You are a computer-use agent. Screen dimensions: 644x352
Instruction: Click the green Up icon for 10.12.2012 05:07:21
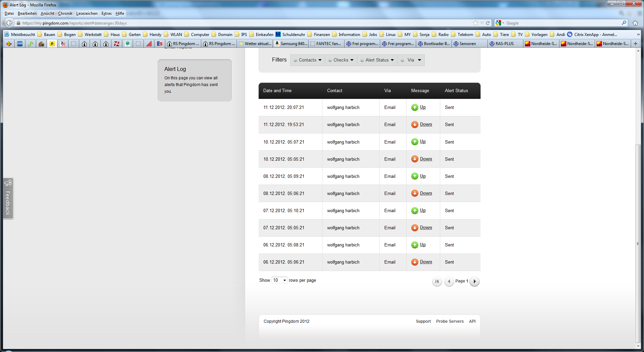pos(415,142)
